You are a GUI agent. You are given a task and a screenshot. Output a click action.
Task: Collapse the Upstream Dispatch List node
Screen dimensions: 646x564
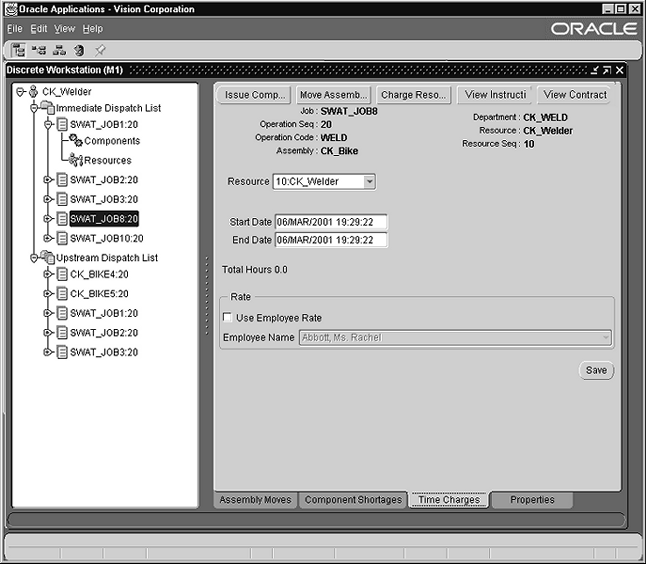34,258
